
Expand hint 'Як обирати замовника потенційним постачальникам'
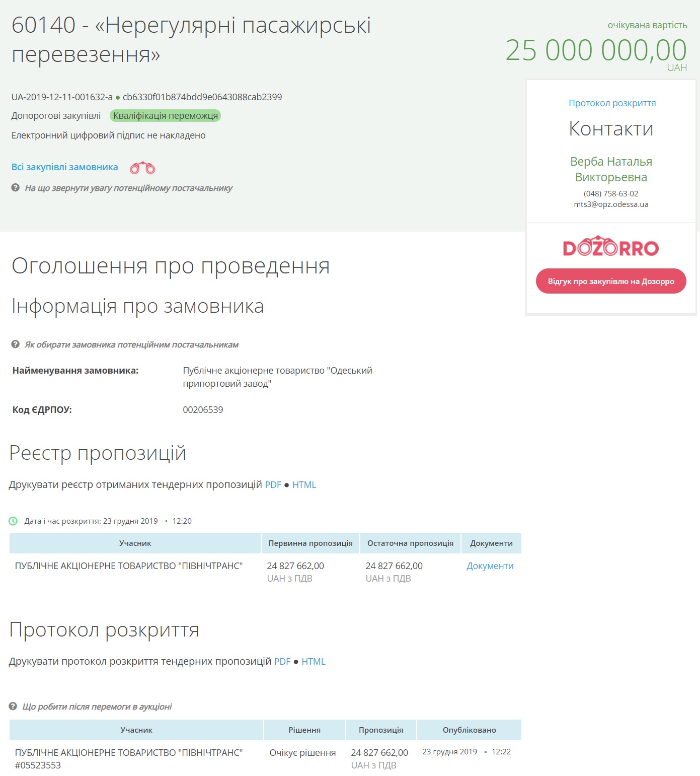(132, 345)
